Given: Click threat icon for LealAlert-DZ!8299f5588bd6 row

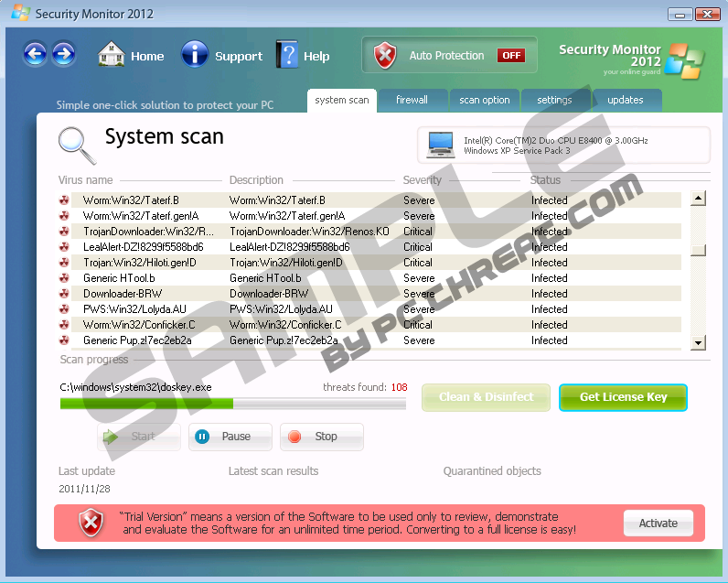Looking at the screenshot, I should coord(64,247).
